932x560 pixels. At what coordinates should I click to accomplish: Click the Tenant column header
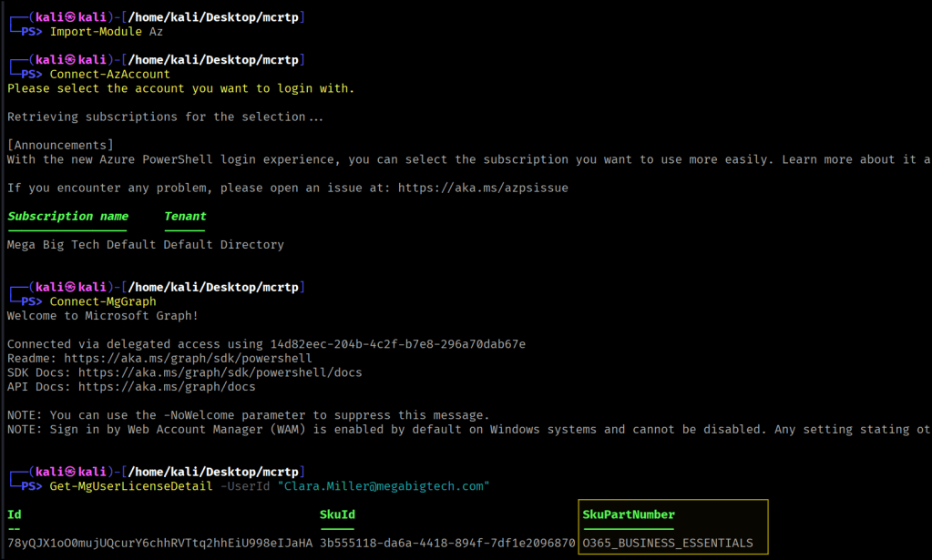(185, 216)
